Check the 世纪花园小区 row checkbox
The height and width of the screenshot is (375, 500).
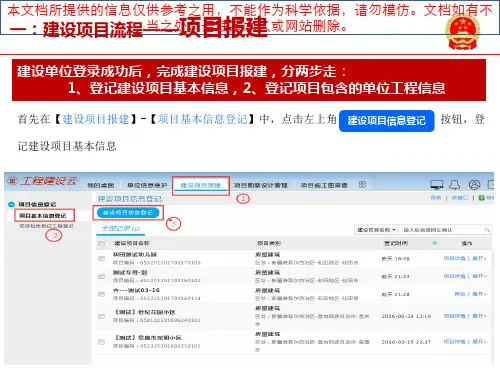click(x=101, y=316)
